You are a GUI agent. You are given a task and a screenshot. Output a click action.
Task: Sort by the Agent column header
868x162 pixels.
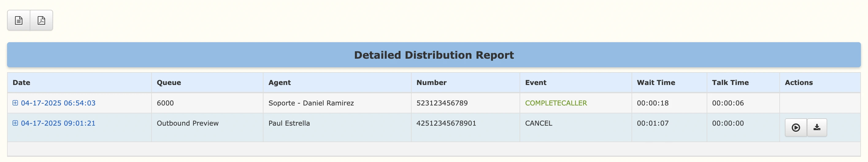[x=279, y=83]
